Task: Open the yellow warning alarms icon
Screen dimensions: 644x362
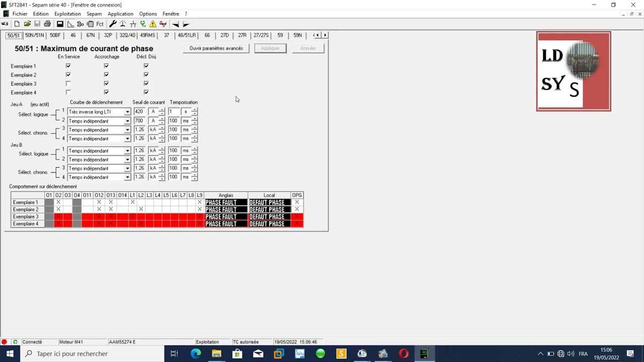Action: [153, 24]
